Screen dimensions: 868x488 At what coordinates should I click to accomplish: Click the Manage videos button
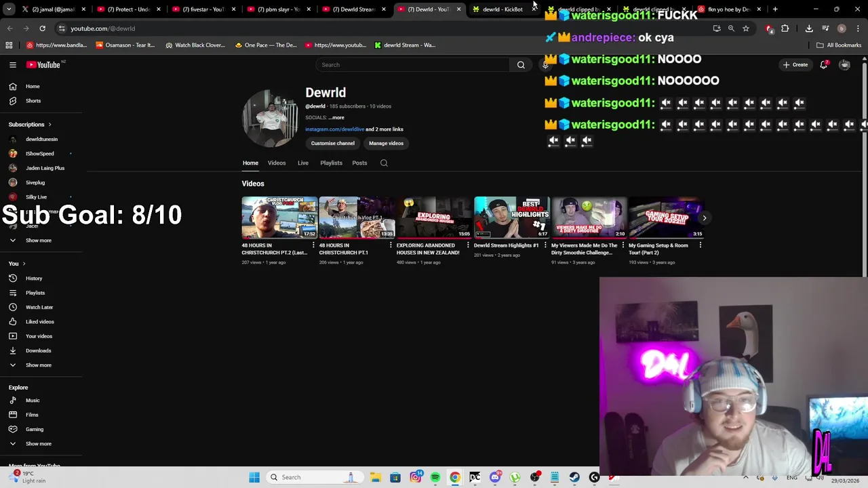coord(386,143)
